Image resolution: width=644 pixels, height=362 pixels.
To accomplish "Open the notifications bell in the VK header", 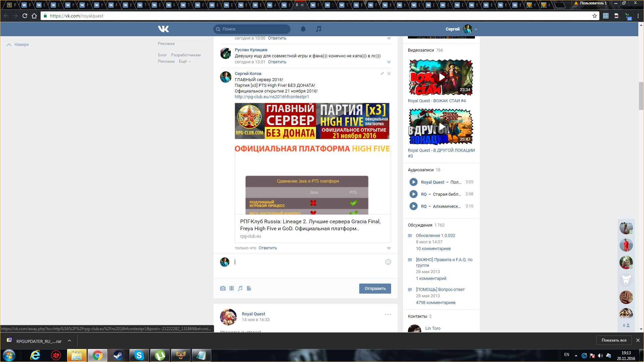I will click(x=303, y=29).
